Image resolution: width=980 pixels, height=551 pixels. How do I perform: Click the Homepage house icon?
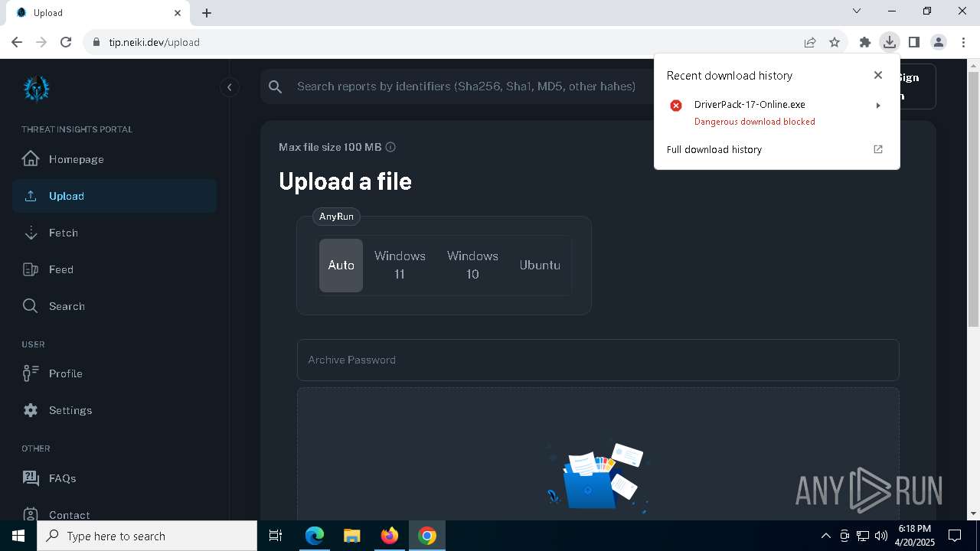point(31,158)
